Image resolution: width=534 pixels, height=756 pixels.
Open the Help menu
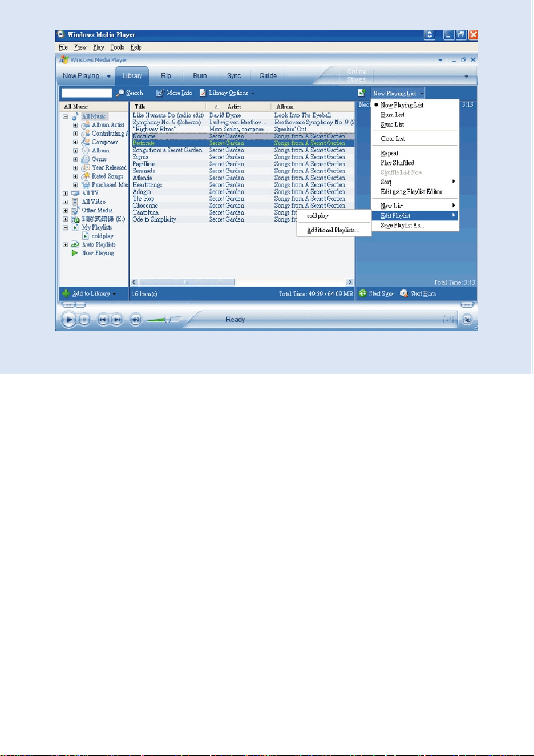[x=136, y=47]
